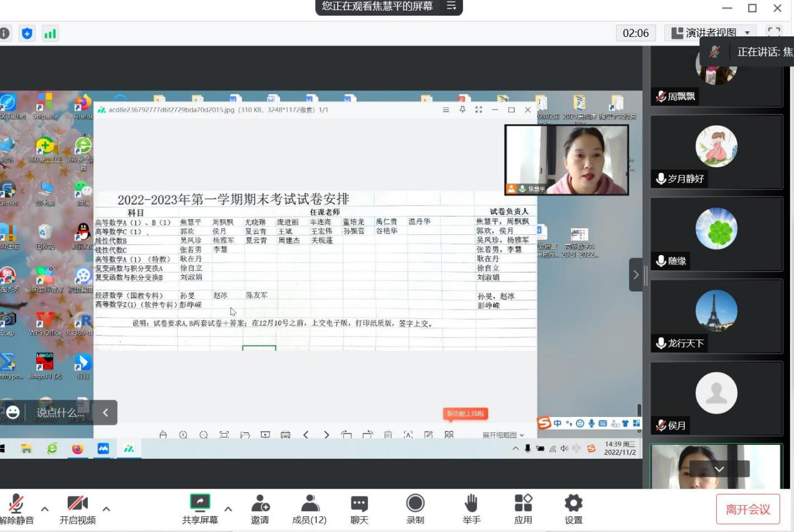794x532 pixels.
Task: Click the meeting info icon in top bar
Action: (x=5, y=34)
